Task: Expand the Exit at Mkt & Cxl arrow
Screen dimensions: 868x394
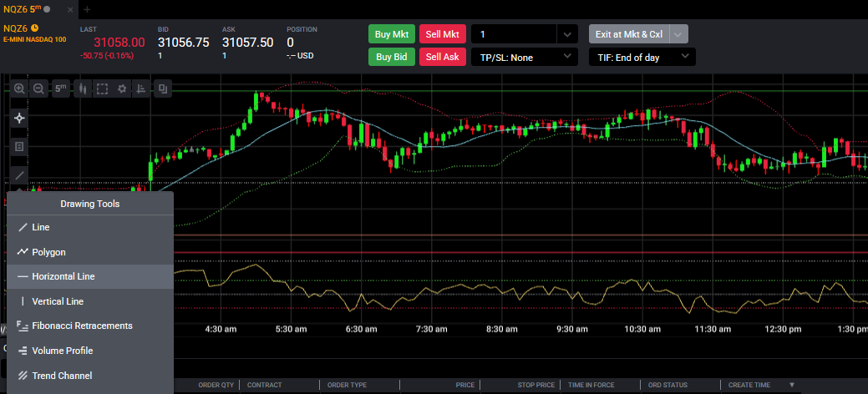Action: coord(679,33)
